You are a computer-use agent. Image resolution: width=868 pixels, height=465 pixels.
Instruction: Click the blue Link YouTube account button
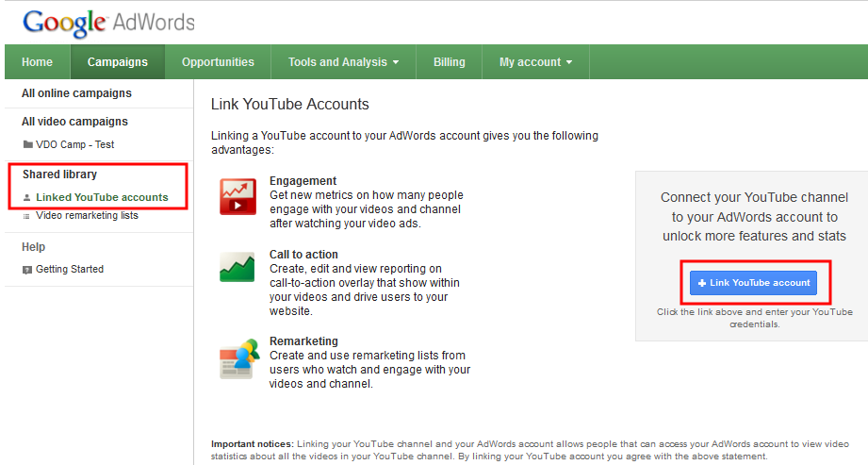point(753,283)
